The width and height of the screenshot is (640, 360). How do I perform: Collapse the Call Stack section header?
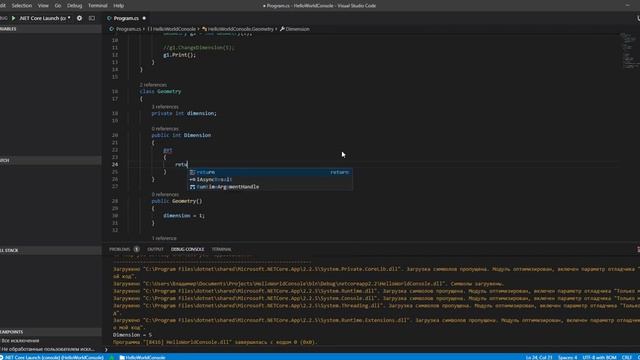pos(51,250)
